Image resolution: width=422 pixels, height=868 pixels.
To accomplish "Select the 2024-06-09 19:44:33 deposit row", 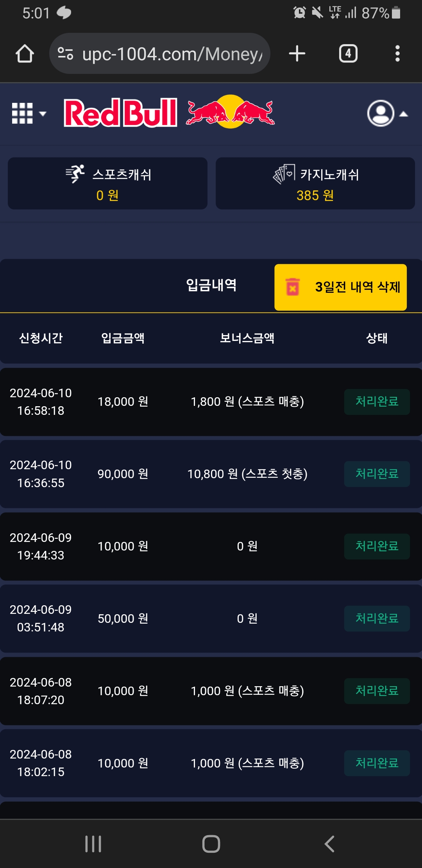I will click(x=211, y=546).
